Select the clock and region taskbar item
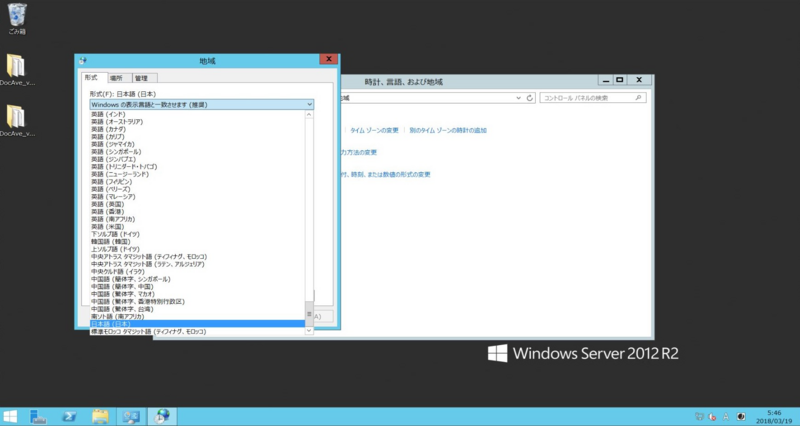 point(162,416)
